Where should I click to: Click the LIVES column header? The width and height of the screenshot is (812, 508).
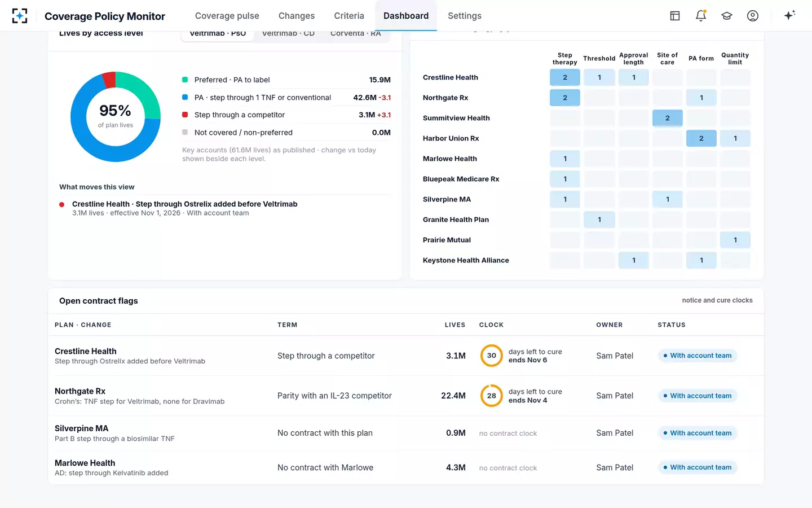coord(455,325)
